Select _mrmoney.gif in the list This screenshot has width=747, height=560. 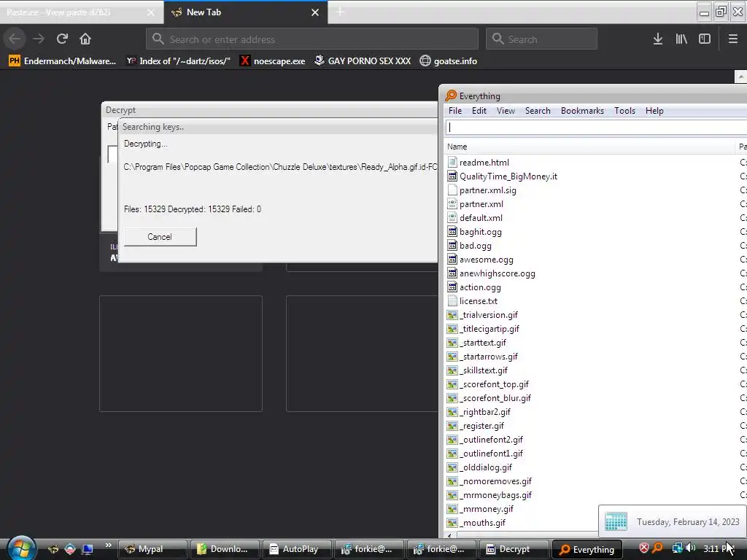tap(487, 508)
